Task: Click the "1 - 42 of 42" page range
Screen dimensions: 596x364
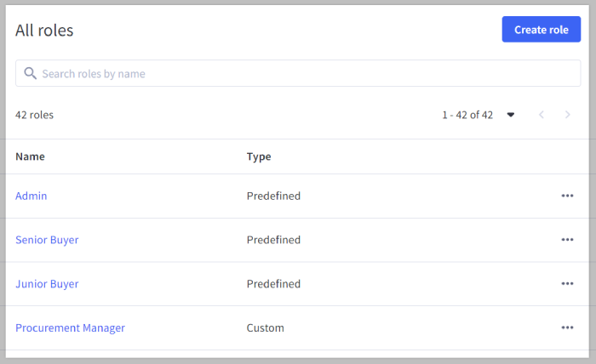Action: point(467,115)
